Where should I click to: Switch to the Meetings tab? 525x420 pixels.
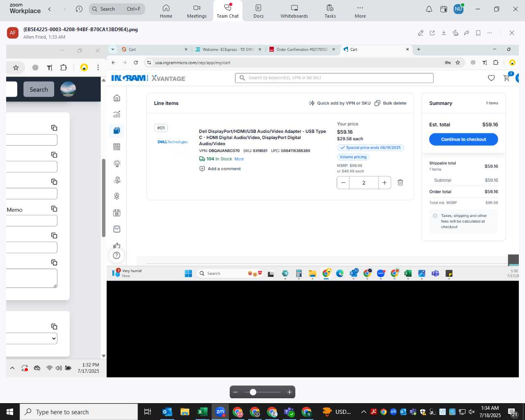[x=197, y=11]
